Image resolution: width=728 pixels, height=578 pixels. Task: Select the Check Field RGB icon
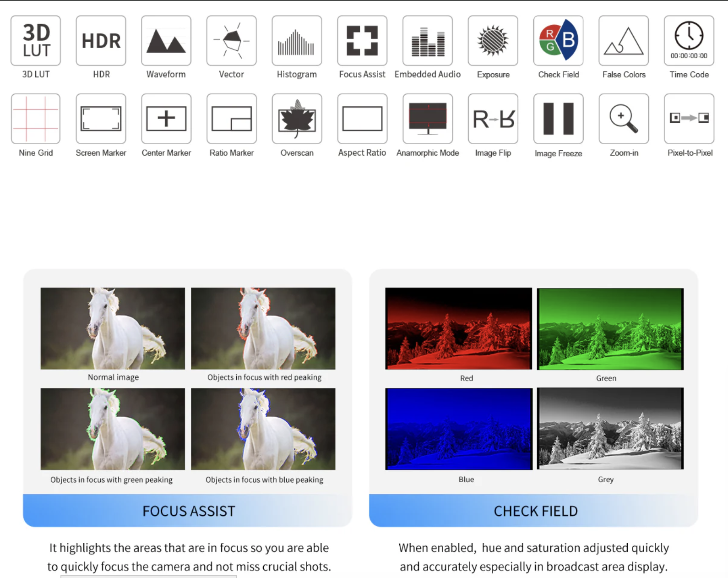click(x=559, y=41)
